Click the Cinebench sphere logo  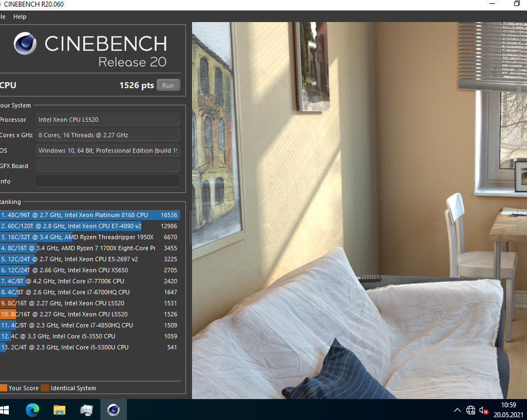[x=25, y=44]
